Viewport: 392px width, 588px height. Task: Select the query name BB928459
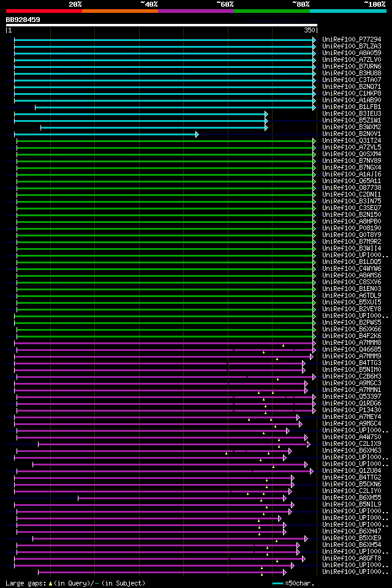[x=23, y=20]
